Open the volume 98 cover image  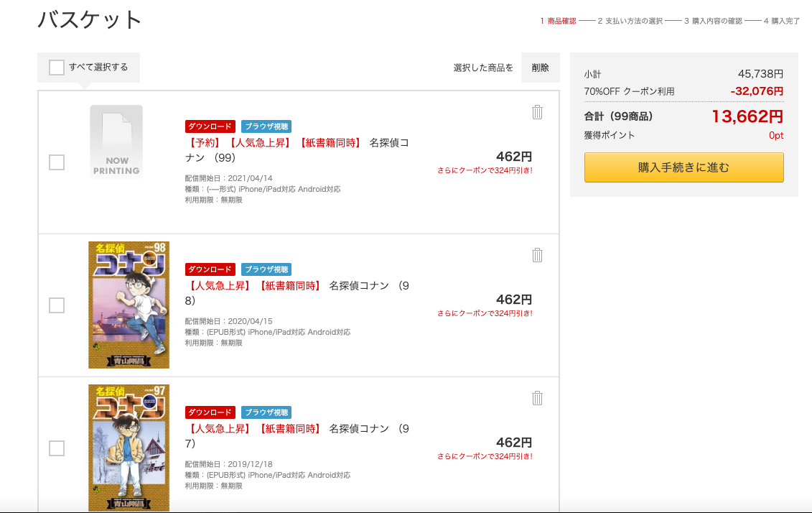coord(129,305)
